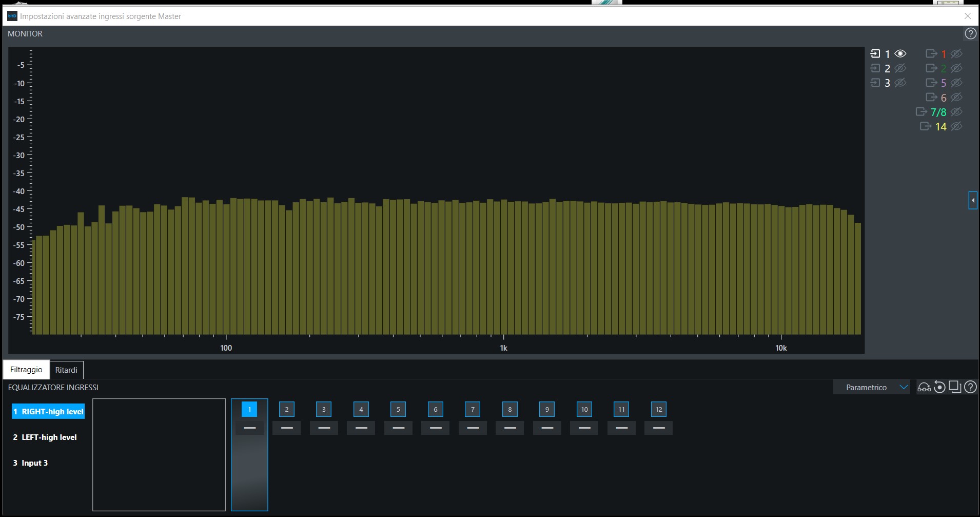The width and height of the screenshot is (980, 517).
Task: Click the dash value field under band 3
Action: pyautogui.click(x=324, y=428)
